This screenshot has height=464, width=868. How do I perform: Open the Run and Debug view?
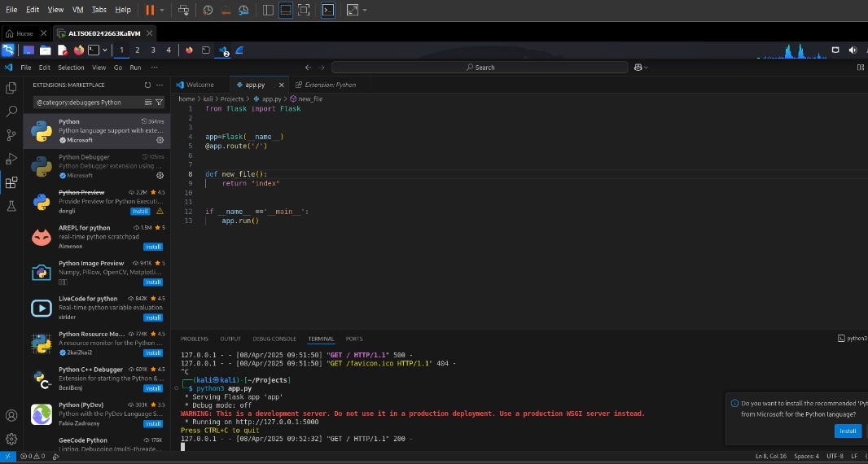11,159
